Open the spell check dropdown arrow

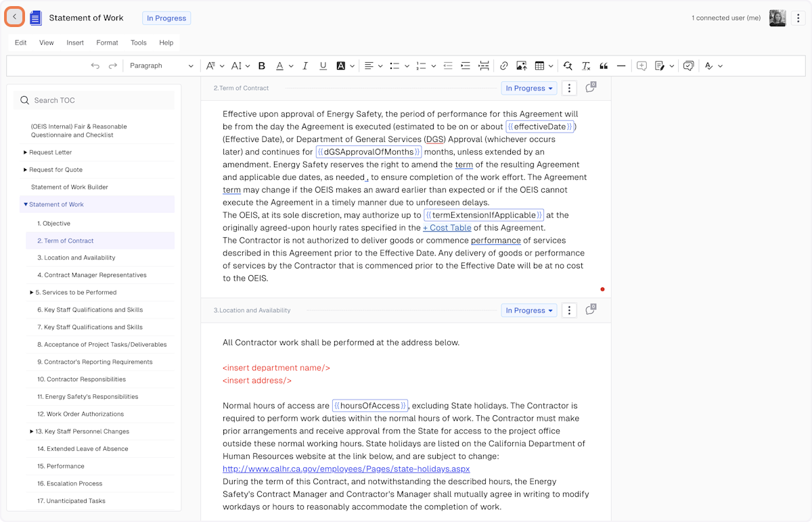pos(720,66)
